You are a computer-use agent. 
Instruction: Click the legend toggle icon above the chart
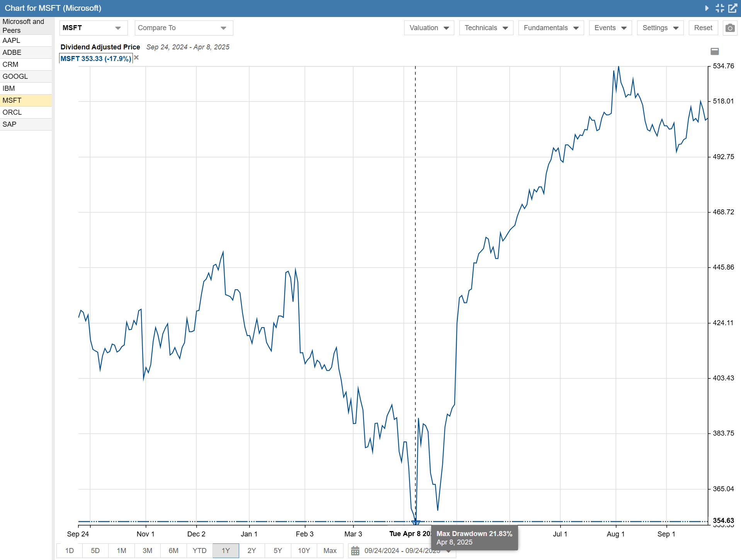(715, 51)
